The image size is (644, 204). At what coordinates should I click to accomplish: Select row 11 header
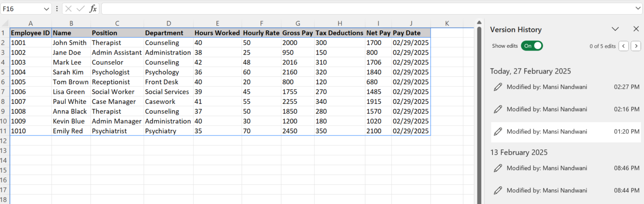pyautogui.click(x=5, y=131)
